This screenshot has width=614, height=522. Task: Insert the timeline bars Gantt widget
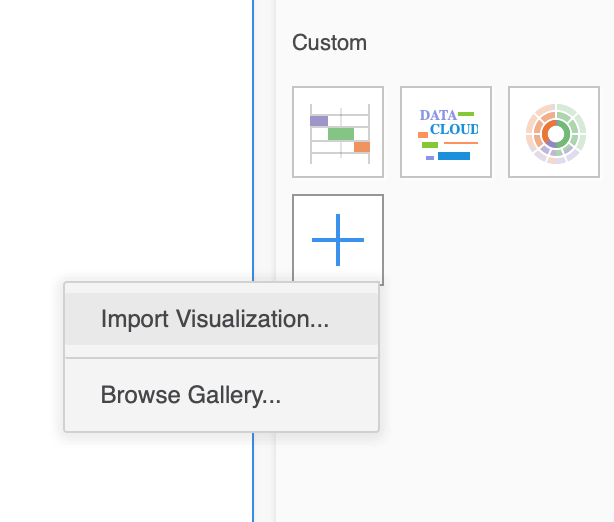click(338, 132)
